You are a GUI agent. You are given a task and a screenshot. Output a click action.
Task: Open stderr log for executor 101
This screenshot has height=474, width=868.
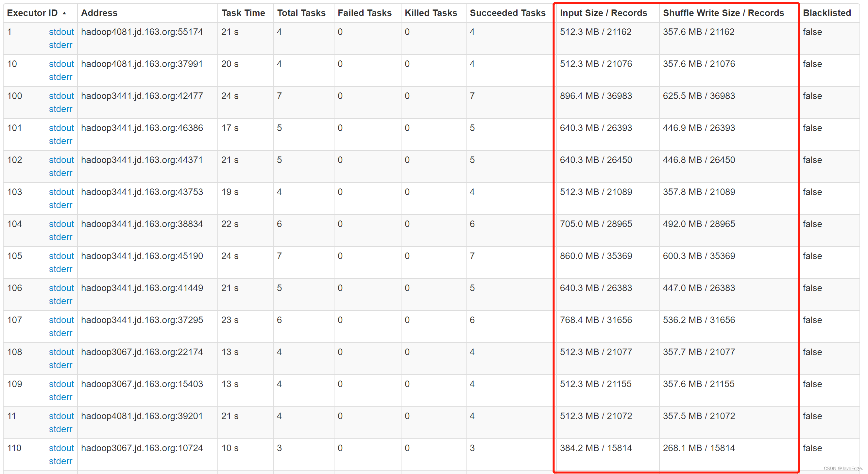(x=60, y=141)
